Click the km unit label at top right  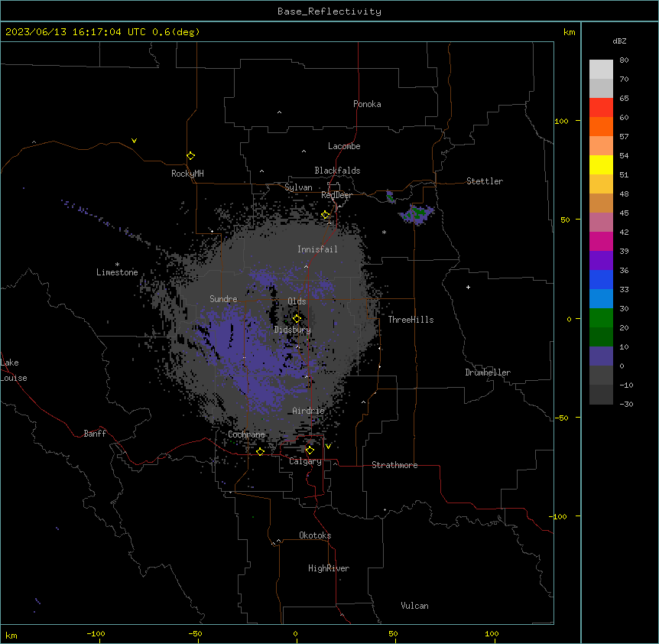tap(570, 32)
